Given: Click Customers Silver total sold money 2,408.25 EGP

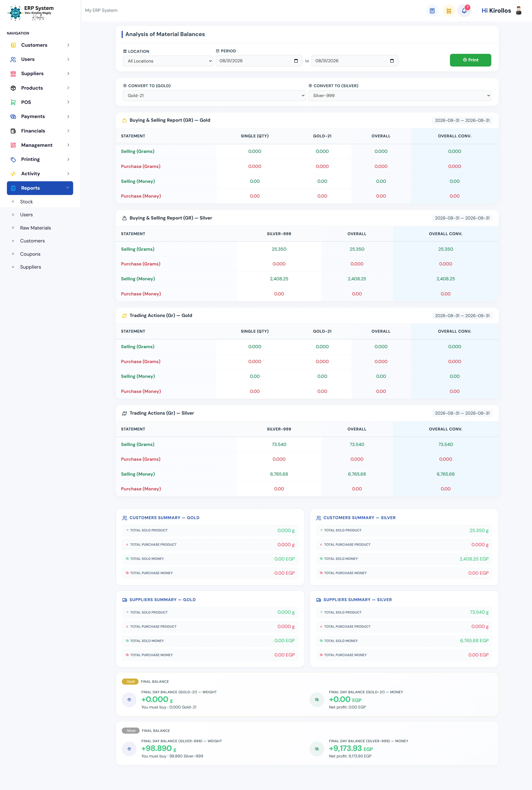Looking at the screenshot, I should (474, 559).
